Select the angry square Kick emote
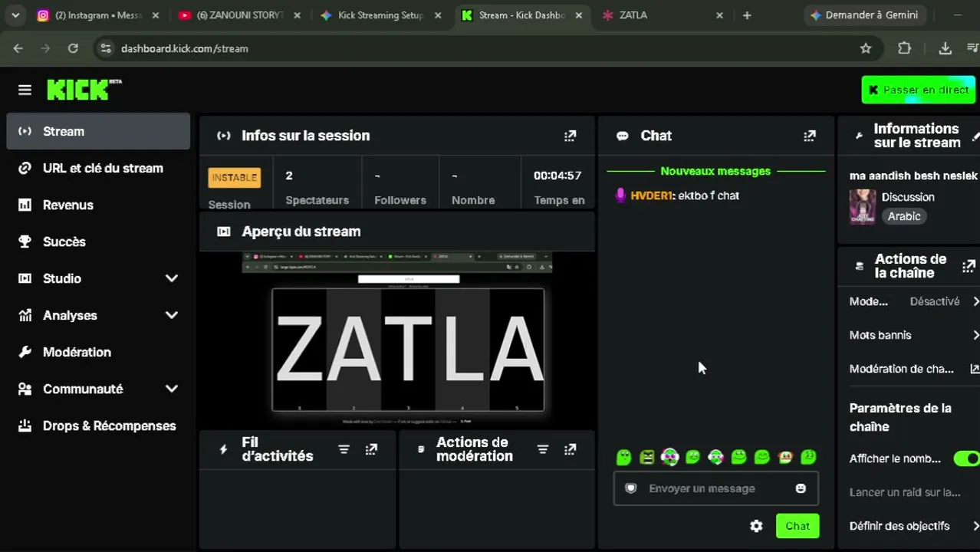This screenshot has height=552, width=980. tap(646, 457)
